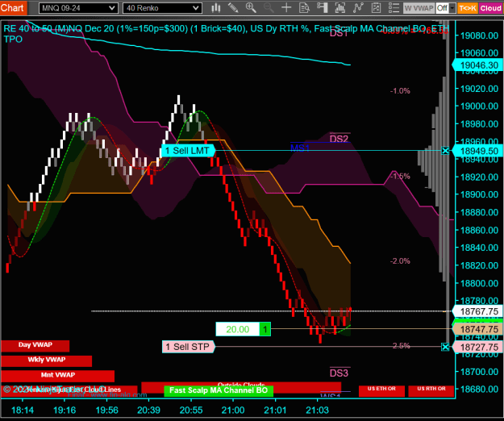Click the 19046.30 cyan price marker
Screen dimensions: 504x421
[x=477, y=65]
